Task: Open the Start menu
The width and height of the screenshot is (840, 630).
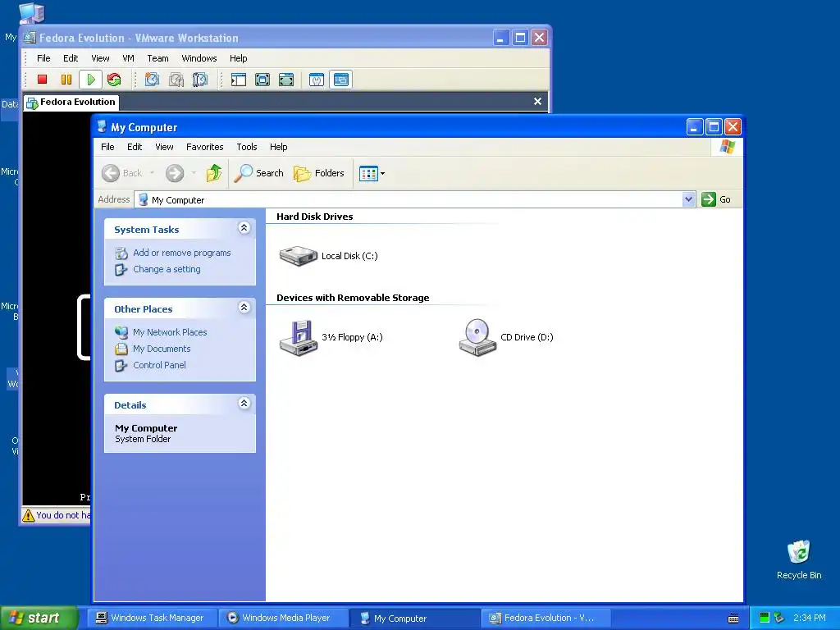Action: [x=38, y=618]
